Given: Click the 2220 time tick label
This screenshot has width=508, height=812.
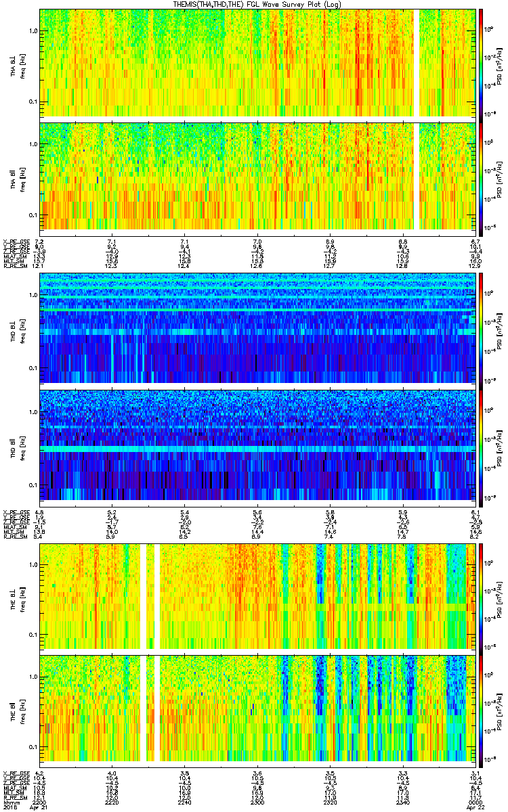Looking at the screenshot, I should pyautogui.click(x=112, y=802).
